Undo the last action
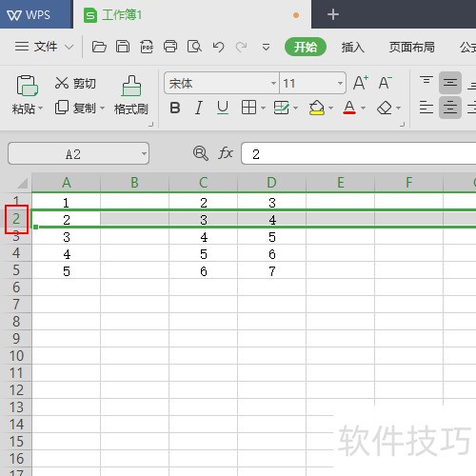 219,48
